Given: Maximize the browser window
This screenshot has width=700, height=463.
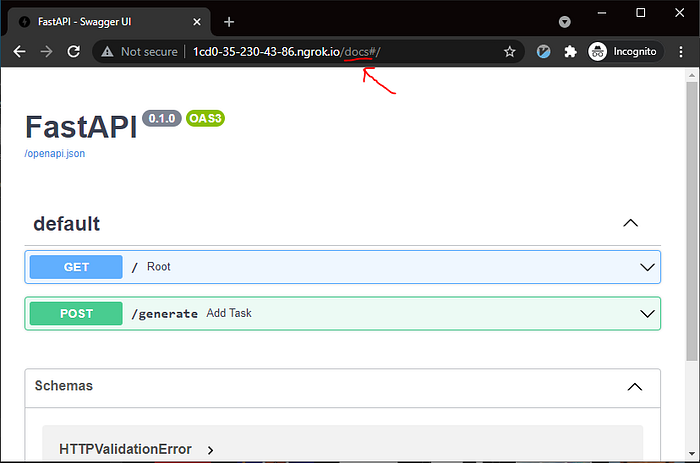Looking at the screenshot, I should coord(641,13).
